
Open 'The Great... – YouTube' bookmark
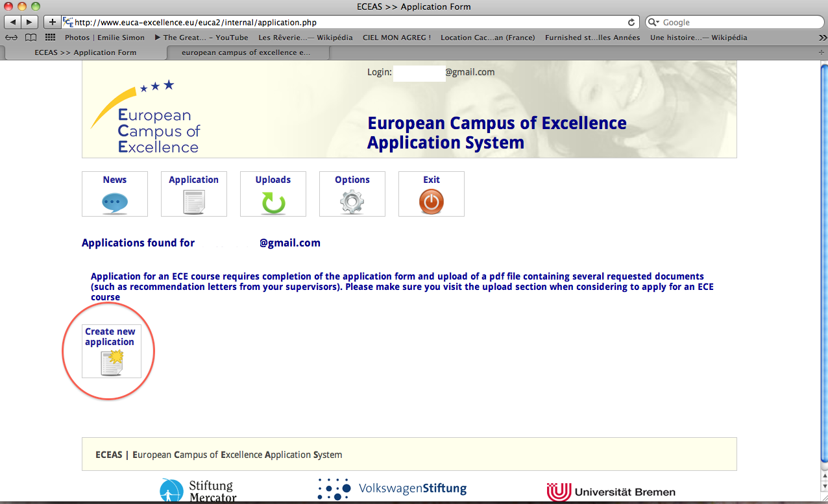pyautogui.click(x=201, y=38)
